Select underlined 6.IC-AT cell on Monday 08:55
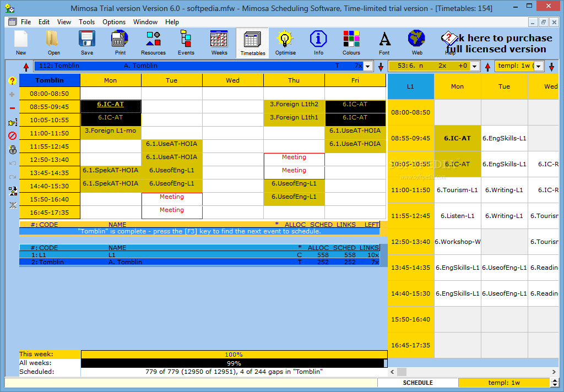 [x=110, y=106]
